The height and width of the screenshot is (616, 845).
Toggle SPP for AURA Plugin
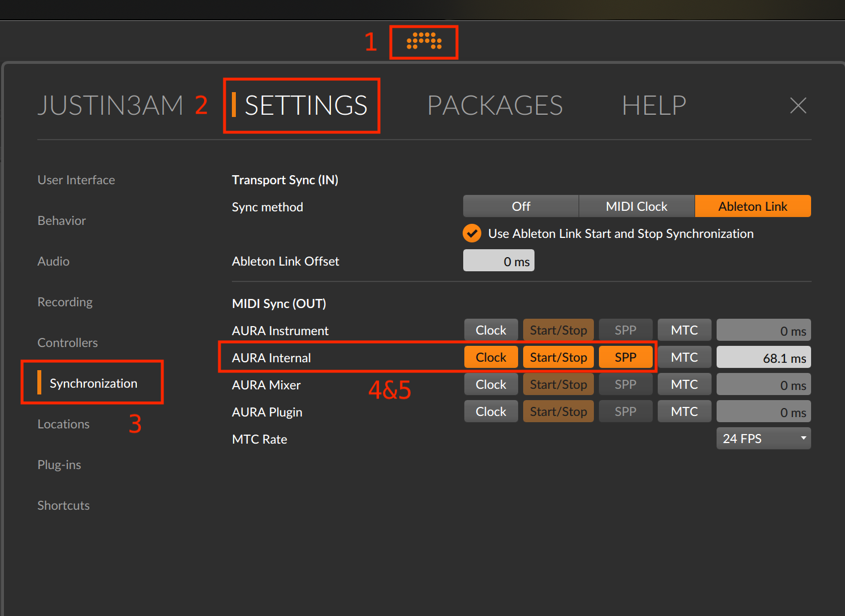pyautogui.click(x=626, y=411)
